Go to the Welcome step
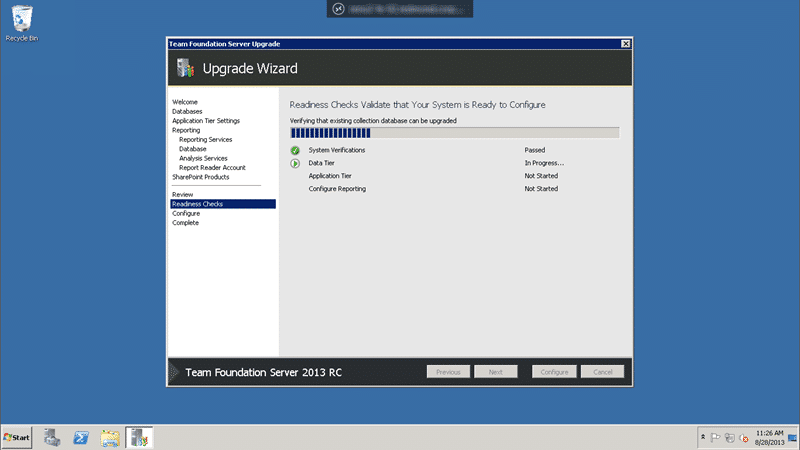 185,102
